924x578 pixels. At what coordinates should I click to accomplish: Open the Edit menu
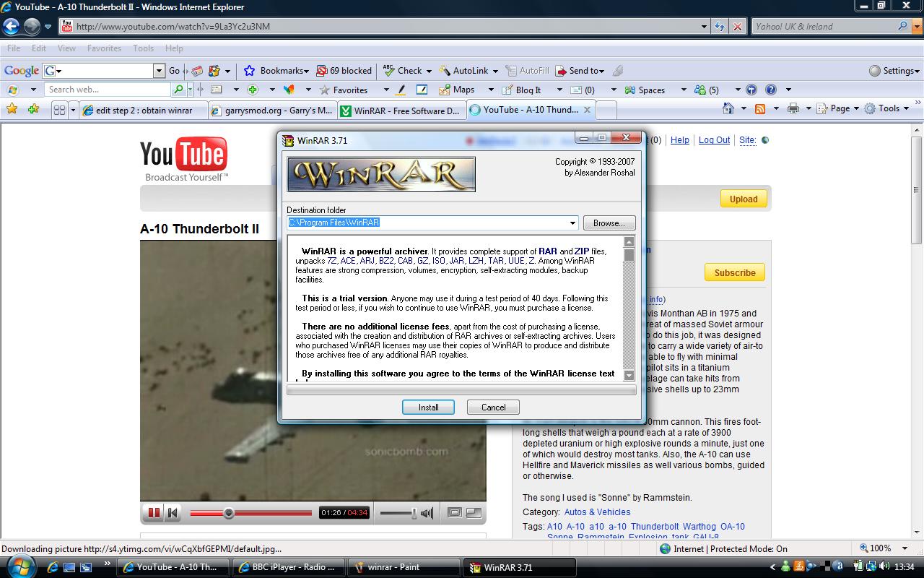tap(39, 48)
